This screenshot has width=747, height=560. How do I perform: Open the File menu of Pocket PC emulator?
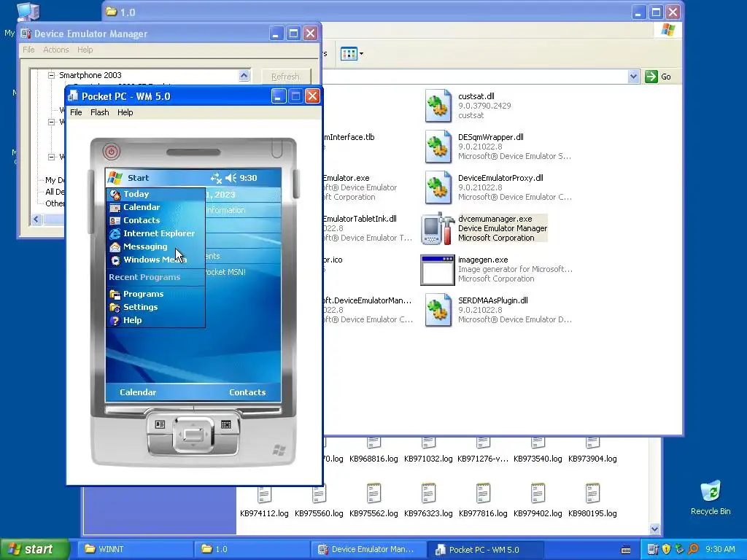[x=76, y=112]
